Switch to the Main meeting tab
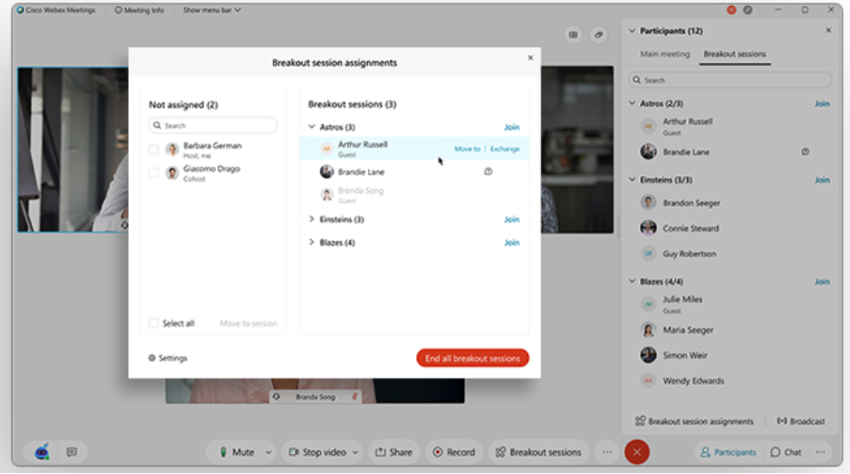The width and height of the screenshot is (850, 474). pos(665,54)
